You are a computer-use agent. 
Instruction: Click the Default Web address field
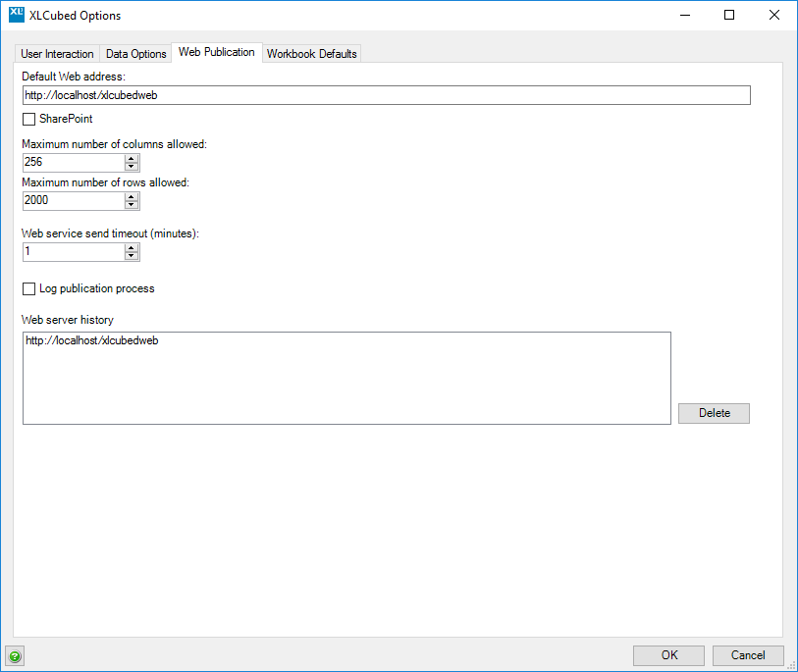coord(387,95)
